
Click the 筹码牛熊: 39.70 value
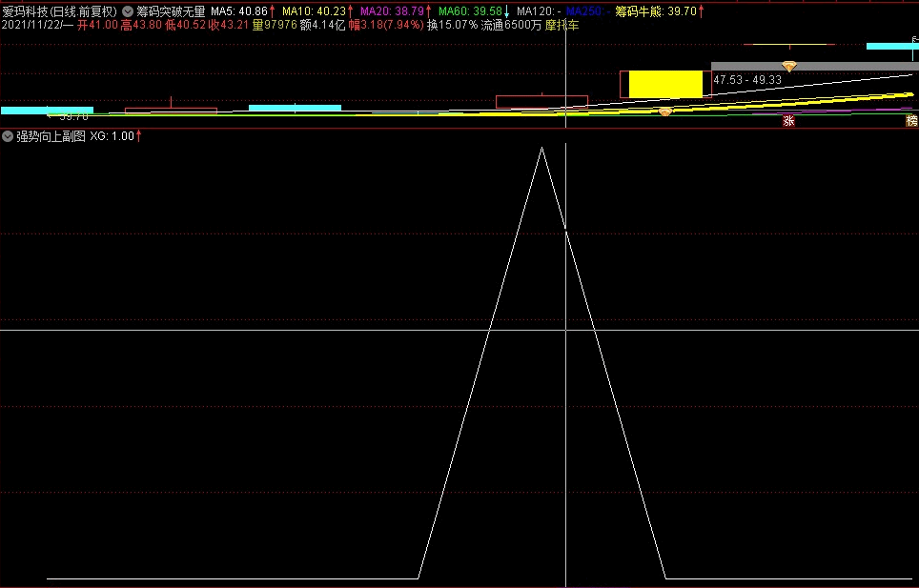click(x=656, y=11)
